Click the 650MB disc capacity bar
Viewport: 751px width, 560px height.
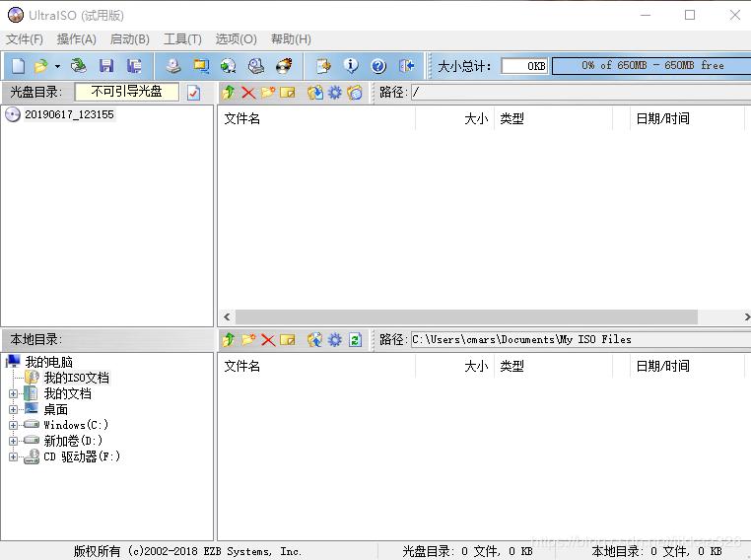pyautogui.click(x=650, y=66)
